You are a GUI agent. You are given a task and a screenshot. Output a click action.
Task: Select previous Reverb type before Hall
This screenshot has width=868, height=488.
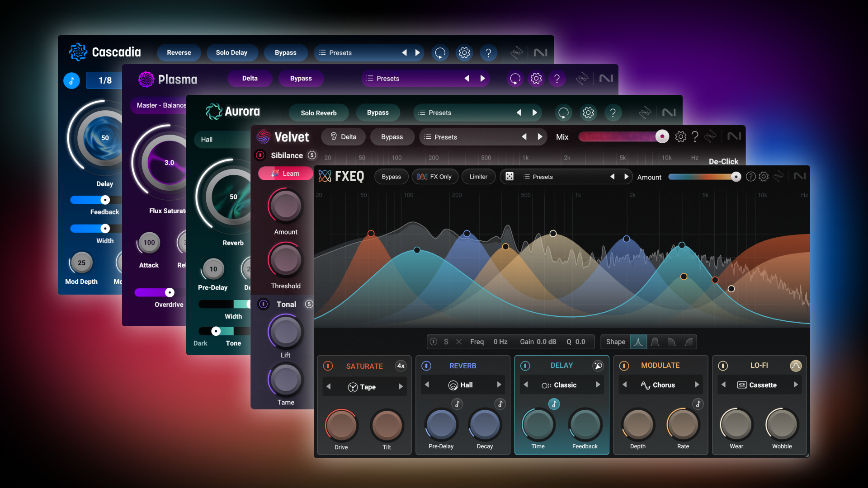point(427,385)
